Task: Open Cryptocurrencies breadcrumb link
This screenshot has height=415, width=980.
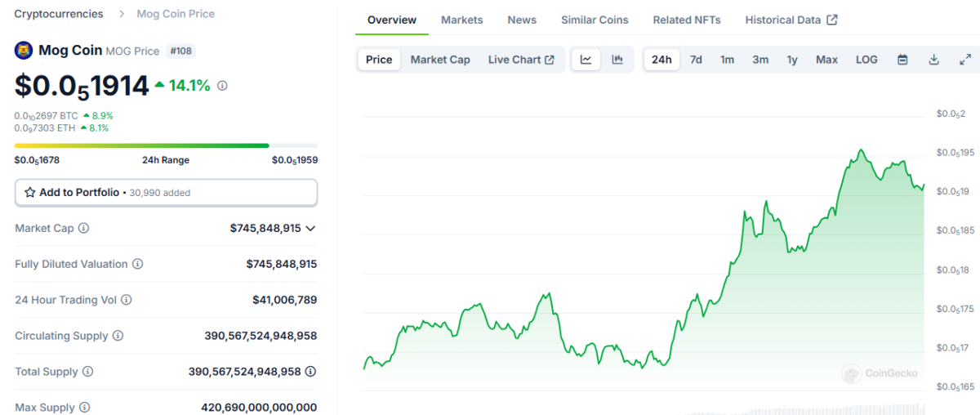Action: tap(59, 14)
